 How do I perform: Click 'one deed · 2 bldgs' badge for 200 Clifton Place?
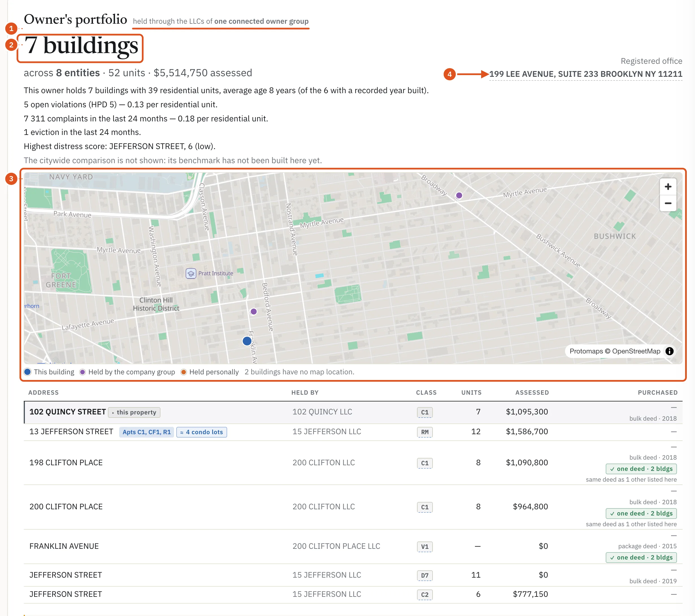(641, 513)
